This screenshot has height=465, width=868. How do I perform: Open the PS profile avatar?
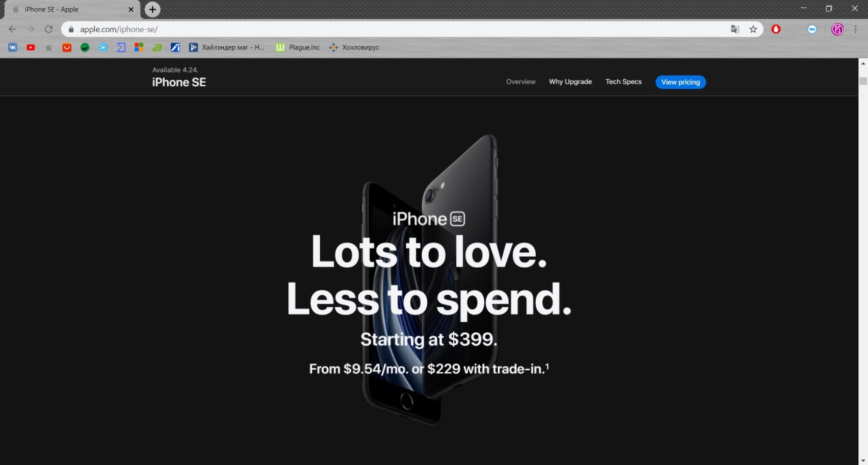(837, 29)
